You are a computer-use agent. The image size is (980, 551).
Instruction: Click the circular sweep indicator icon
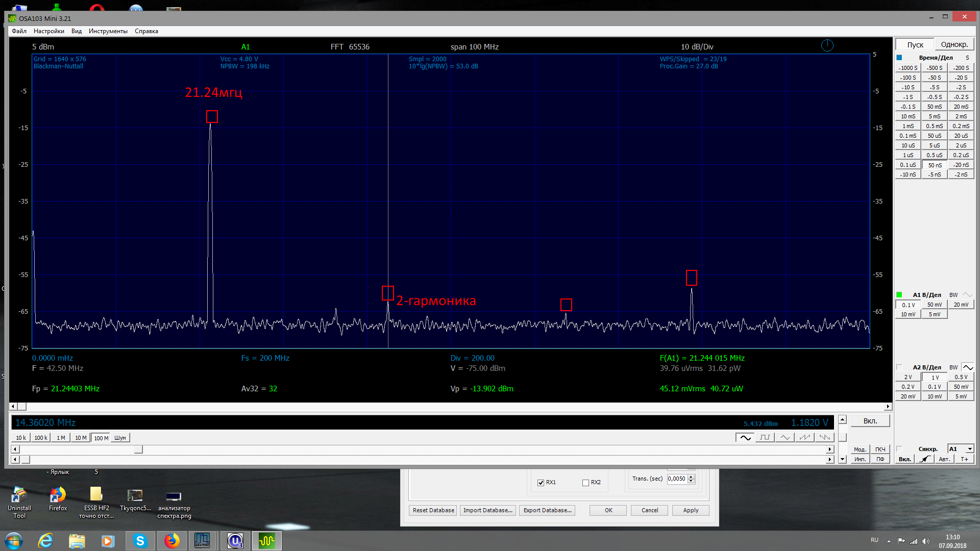tap(827, 46)
